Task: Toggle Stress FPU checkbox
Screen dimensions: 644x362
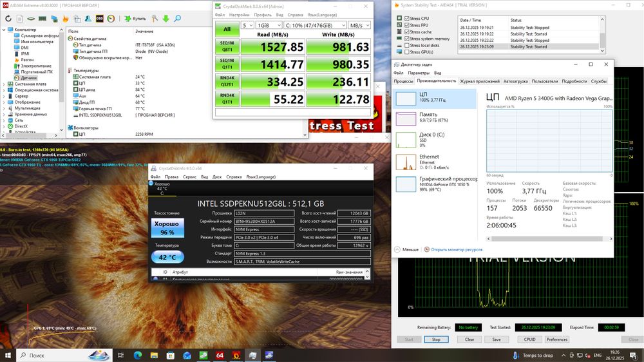Action: tap(406, 25)
